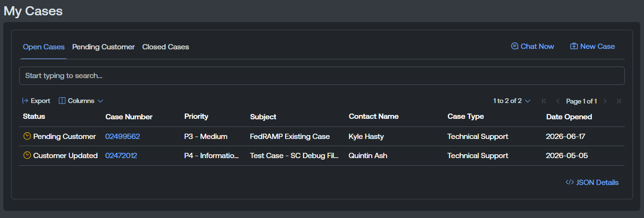Image resolution: width=644 pixels, height=218 pixels.
Task: Click the Chat Now speech bubble icon
Action: 515,46
